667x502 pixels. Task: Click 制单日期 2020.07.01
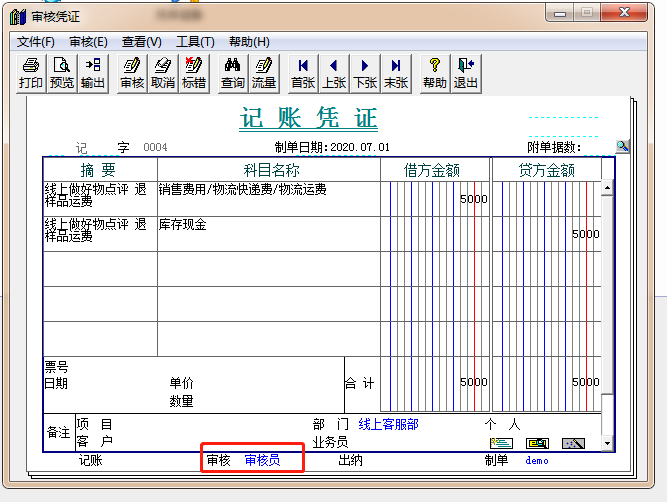332,147
